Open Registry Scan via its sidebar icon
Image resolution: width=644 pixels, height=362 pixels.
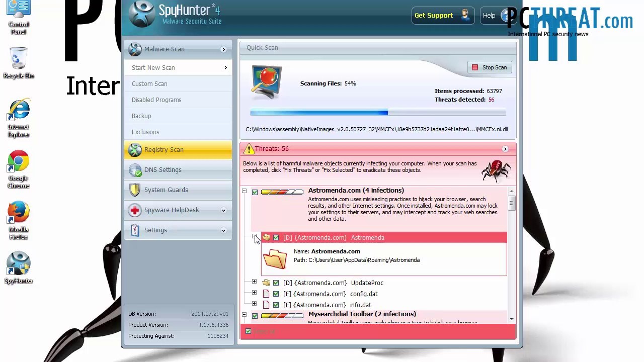point(135,150)
